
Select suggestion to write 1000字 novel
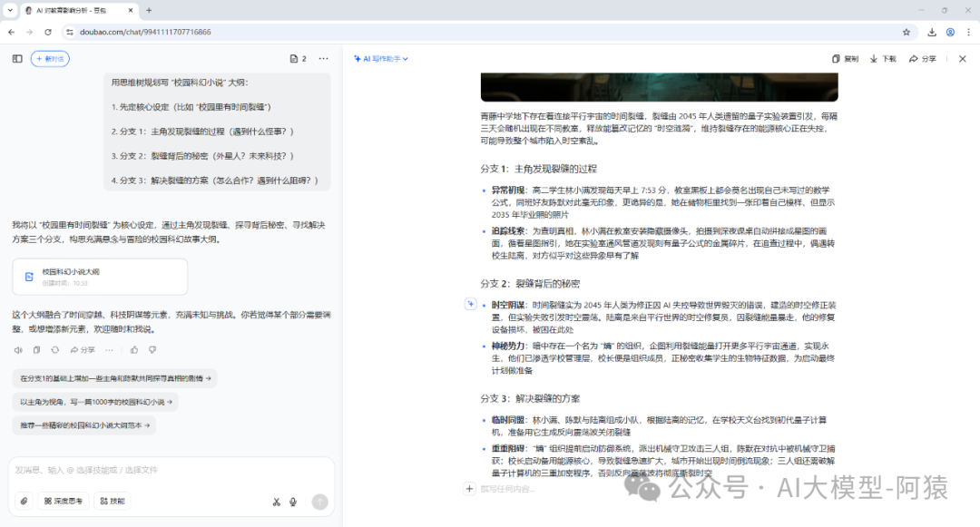click(x=95, y=402)
